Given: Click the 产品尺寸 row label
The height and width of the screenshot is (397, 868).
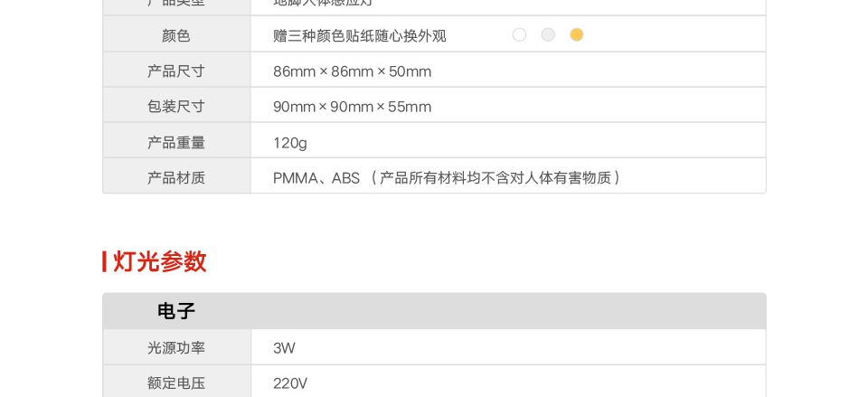Looking at the screenshot, I should click(176, 71).
